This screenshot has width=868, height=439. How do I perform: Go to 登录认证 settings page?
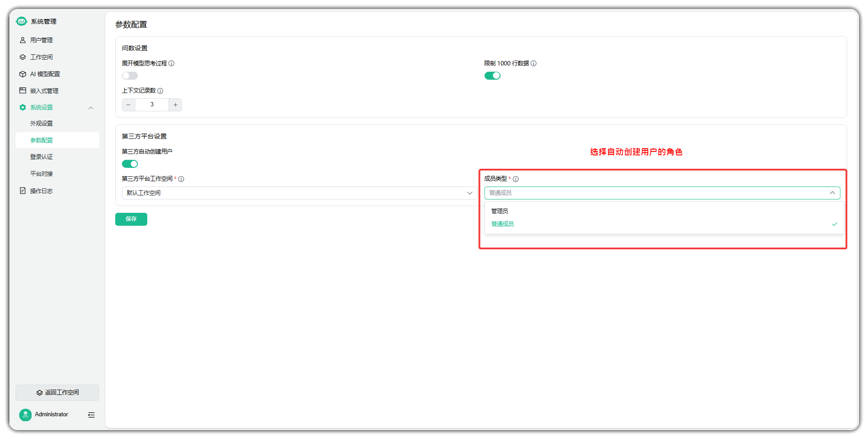tap(41, 157)
